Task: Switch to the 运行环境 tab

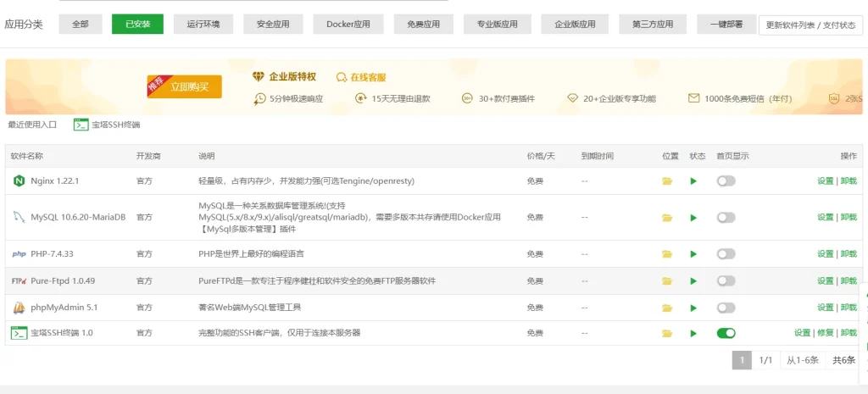Action: [x=203, y=24]
